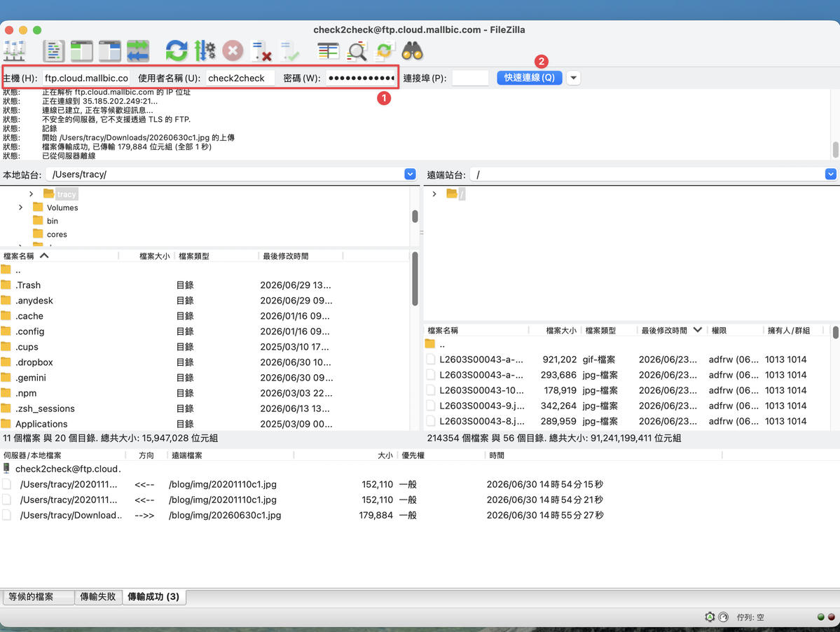
Task: Click the local tree scrollbar
Action: pyautogui.click(x=415, y=217)
